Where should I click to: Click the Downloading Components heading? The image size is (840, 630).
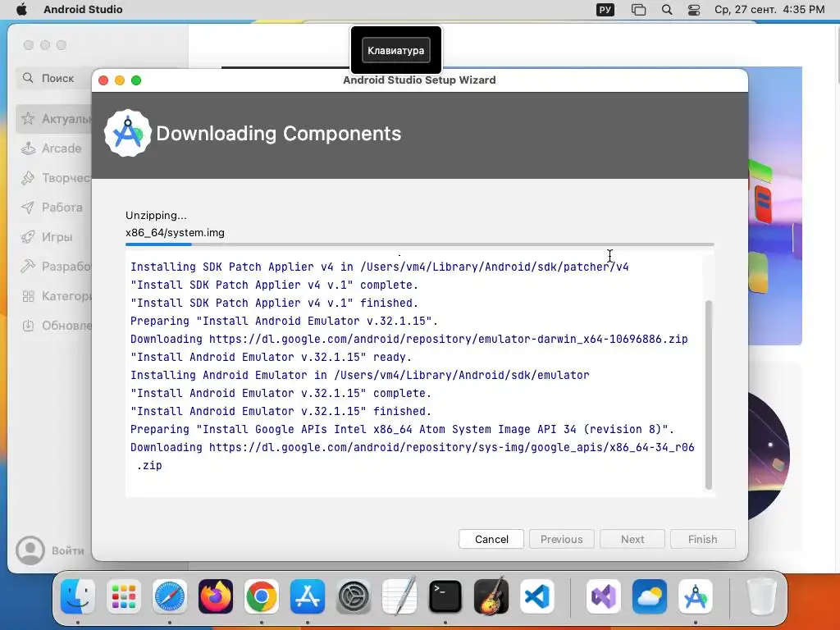(279, 134)
